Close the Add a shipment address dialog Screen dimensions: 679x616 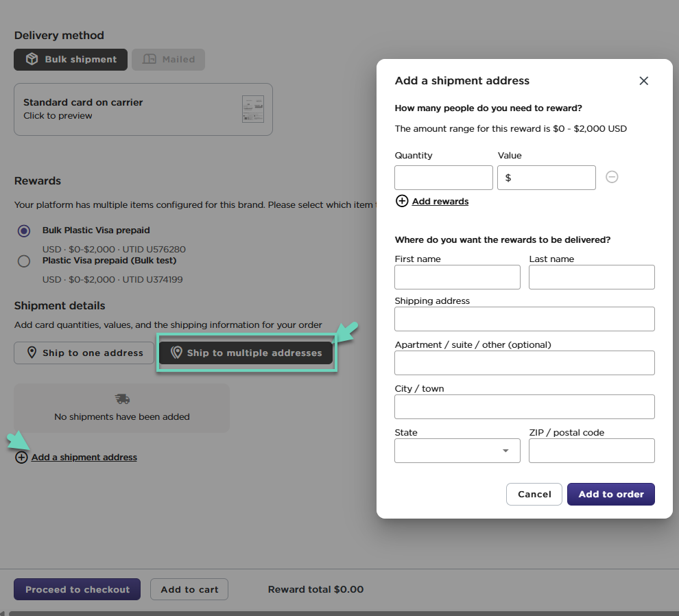(x=643, y=81)
